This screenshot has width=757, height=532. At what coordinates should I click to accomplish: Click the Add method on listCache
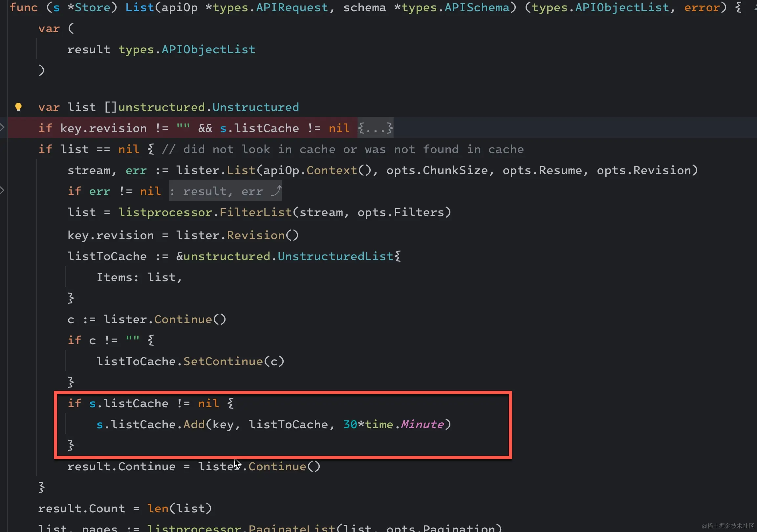click(x=194, y=425)
